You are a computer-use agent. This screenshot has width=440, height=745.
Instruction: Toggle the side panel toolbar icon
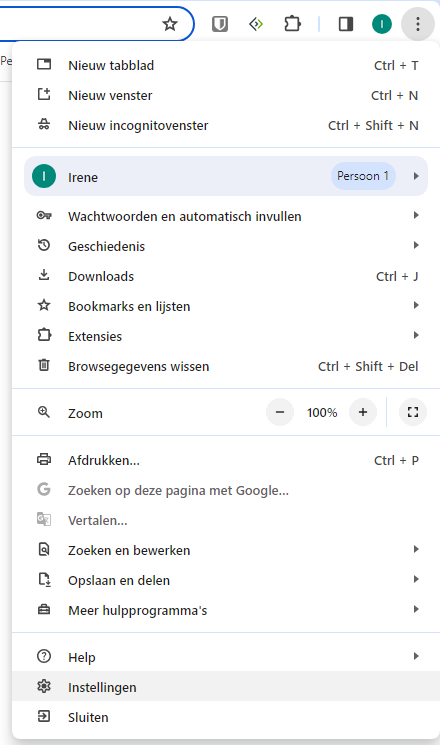pos(345,24)
